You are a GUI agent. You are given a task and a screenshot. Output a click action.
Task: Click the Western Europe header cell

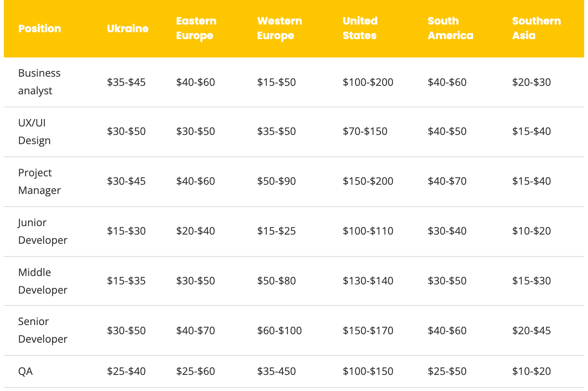[x=279, y=28]
